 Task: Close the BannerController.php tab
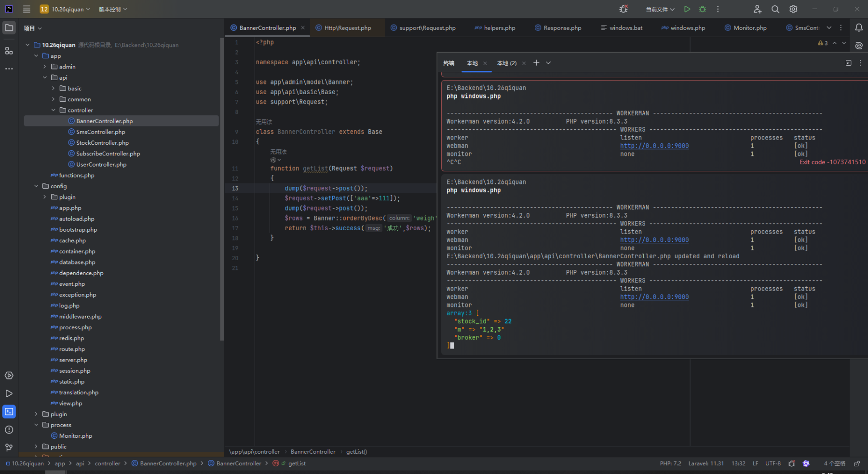tap(303, 28)
